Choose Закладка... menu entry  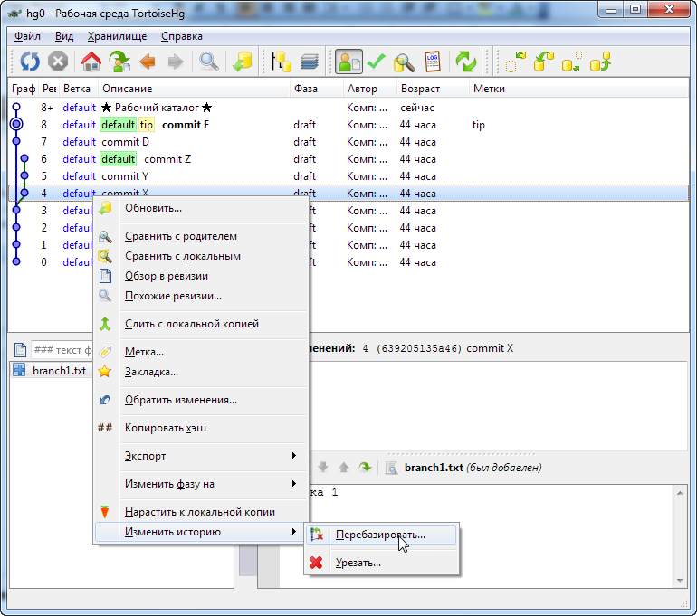pos(200,372)
